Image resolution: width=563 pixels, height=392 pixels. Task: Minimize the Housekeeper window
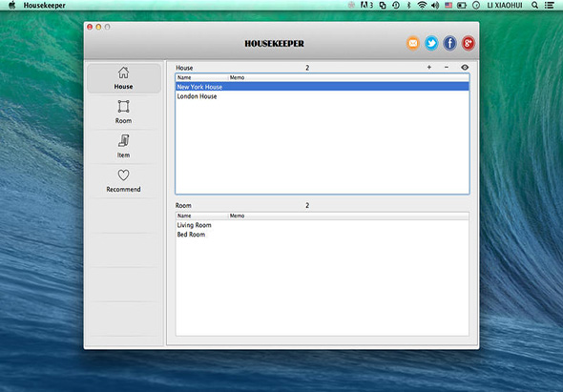pyautogui.click(x=98, y=27)
